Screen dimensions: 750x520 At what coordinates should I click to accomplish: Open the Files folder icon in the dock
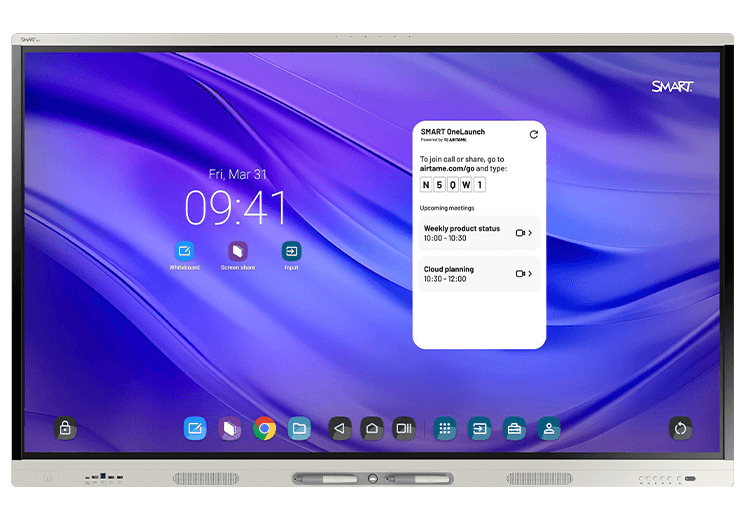click(299, 428)
